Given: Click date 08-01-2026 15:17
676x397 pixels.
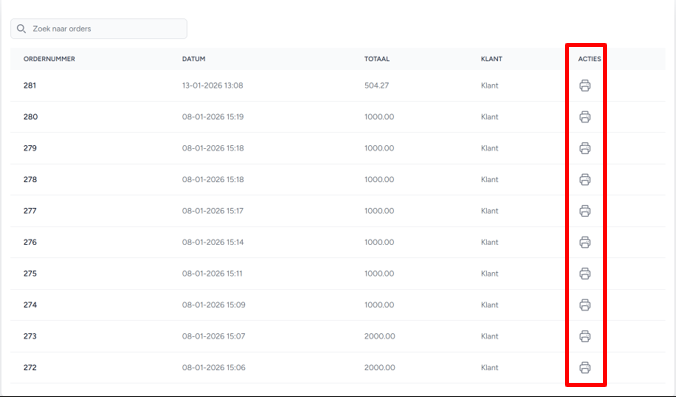Looking at the screenshot, I should point(213,211).
